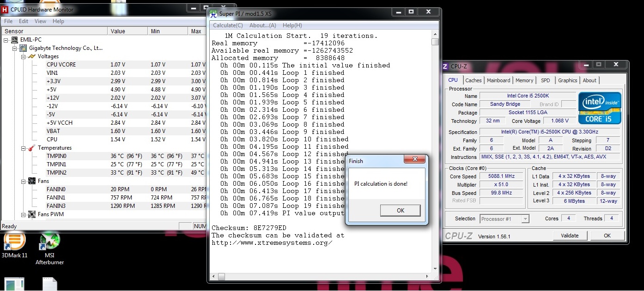Collapse the Voltages section
Image resolution: width=644 pixels, height=291 pixels.
pyautogui.click(x=24, y=56)
